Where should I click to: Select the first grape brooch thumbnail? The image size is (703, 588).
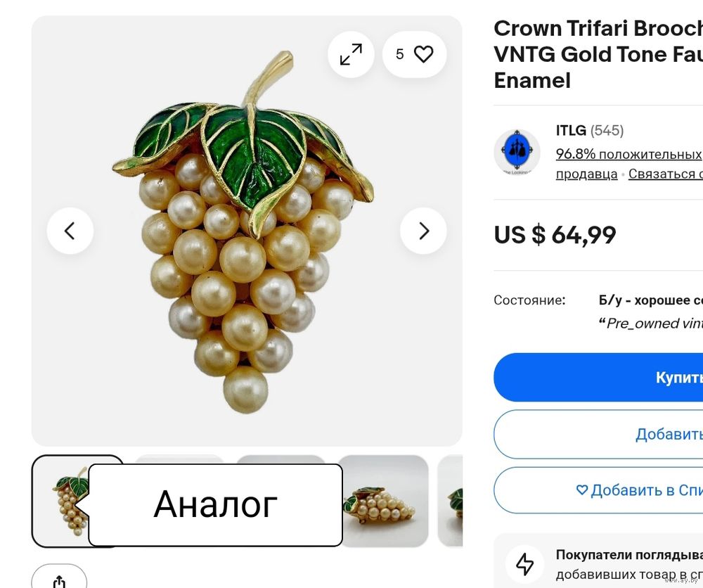click(x=60, y=501)
